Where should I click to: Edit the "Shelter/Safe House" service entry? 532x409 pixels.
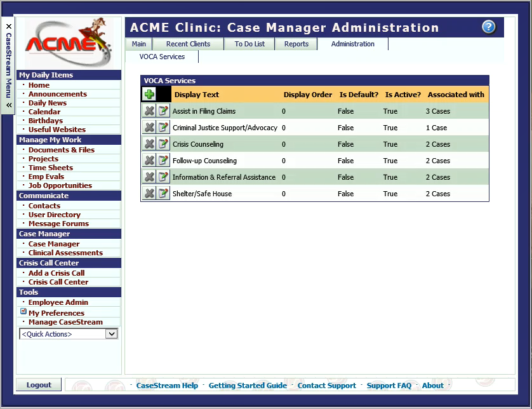point(163,194)
